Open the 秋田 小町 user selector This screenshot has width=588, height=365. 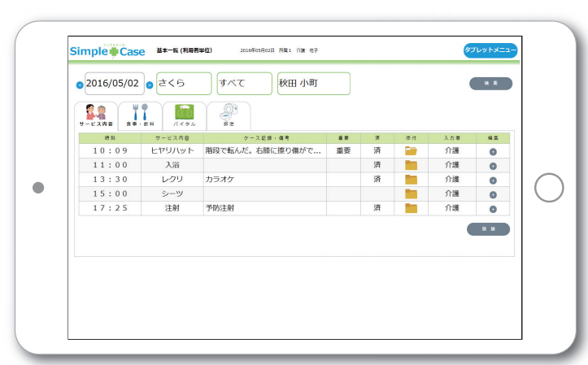coord(313,84)
